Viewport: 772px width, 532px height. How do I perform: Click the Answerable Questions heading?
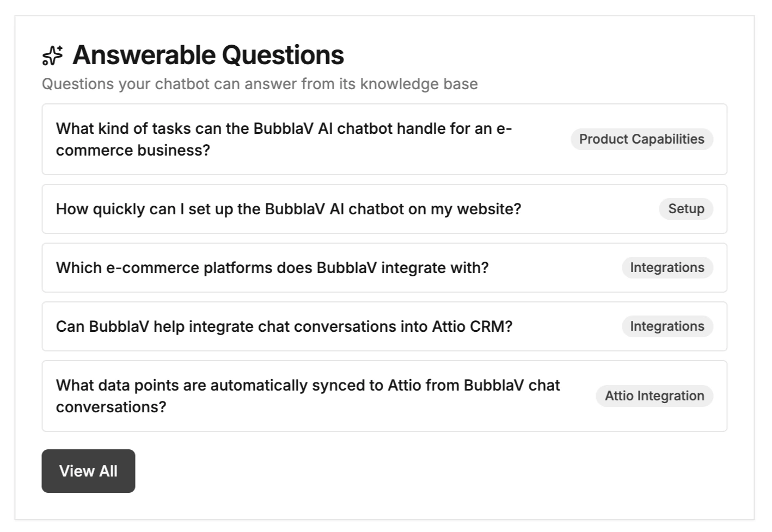(209, 54)
